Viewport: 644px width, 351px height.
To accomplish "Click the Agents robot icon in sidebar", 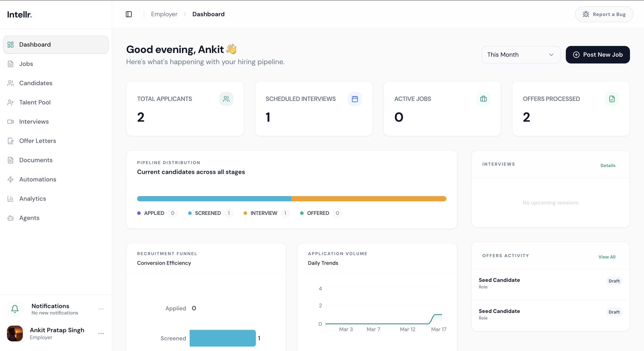I will (x=11, y=218).
